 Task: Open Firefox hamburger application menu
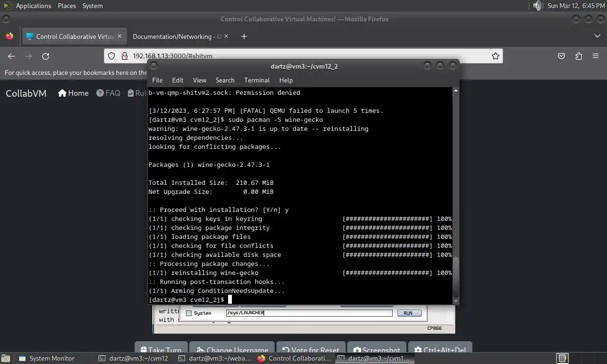click(x=596, y=56)
